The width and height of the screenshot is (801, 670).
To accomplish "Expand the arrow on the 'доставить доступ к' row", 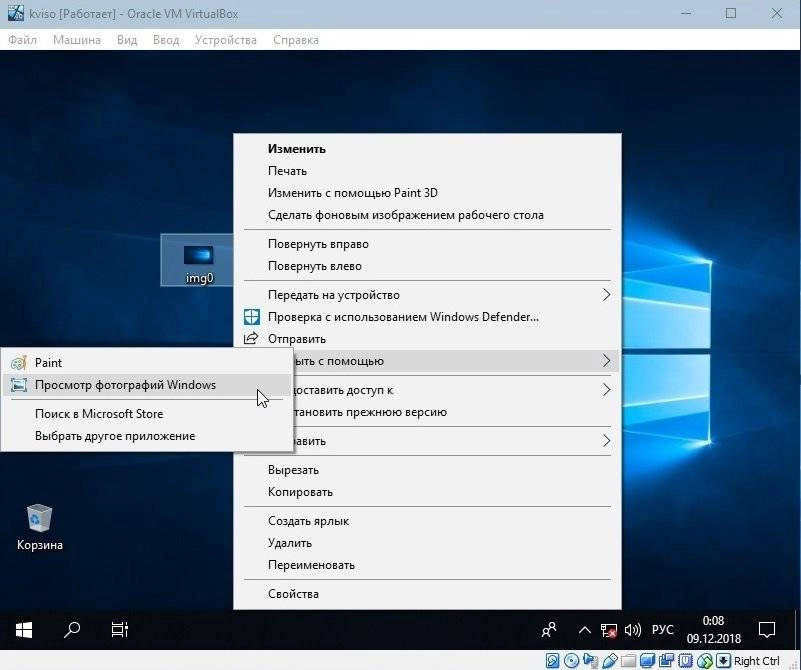I will [x=606, y=390].
